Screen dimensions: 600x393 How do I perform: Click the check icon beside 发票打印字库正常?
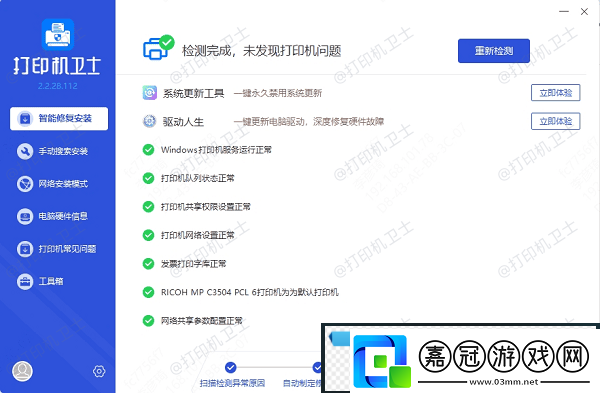148,264
